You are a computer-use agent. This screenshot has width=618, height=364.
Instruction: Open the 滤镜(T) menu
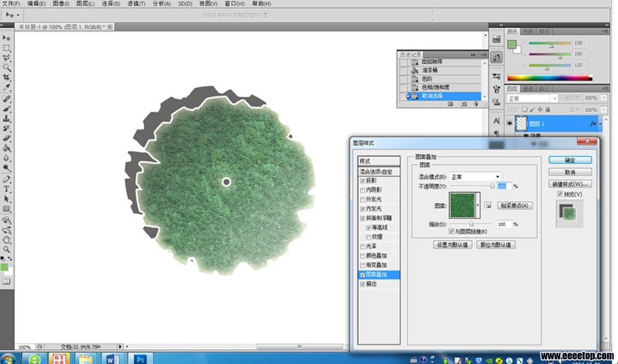[x=136, y=4]
